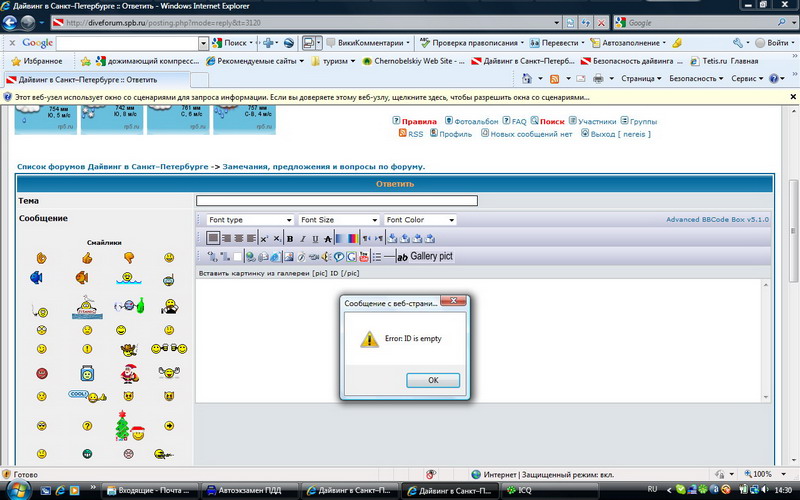This screenshot has width=800, height=500.
Task: Click the Underline formatting icon in editor
Action: pos(315,239)
